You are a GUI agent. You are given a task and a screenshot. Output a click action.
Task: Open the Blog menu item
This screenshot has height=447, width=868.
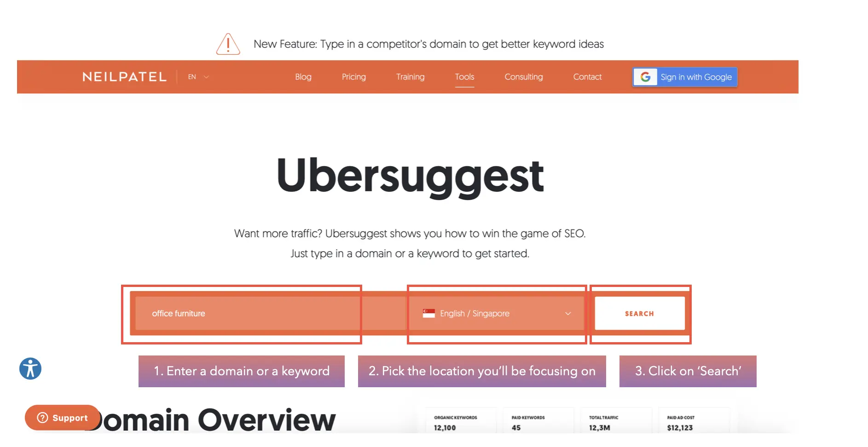[x=303, y=77]
